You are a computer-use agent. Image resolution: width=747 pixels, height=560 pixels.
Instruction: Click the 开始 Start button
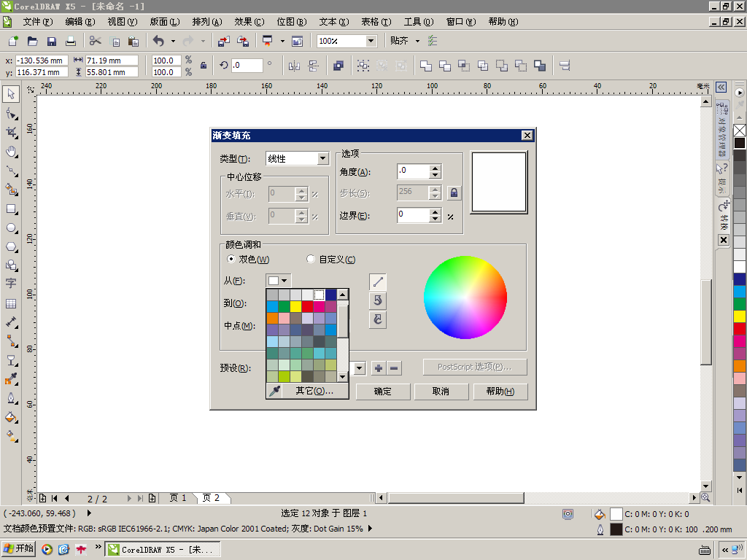18,549
